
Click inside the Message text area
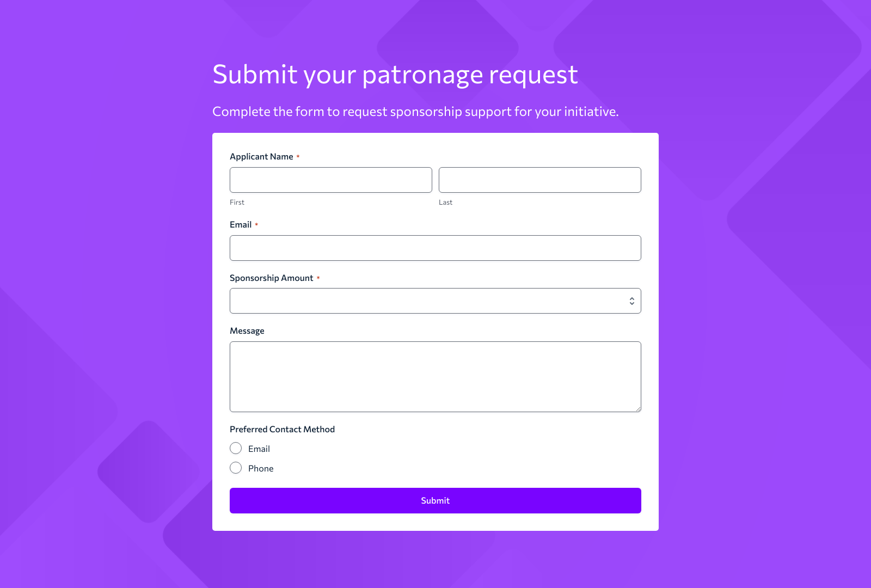click(435, 376)
